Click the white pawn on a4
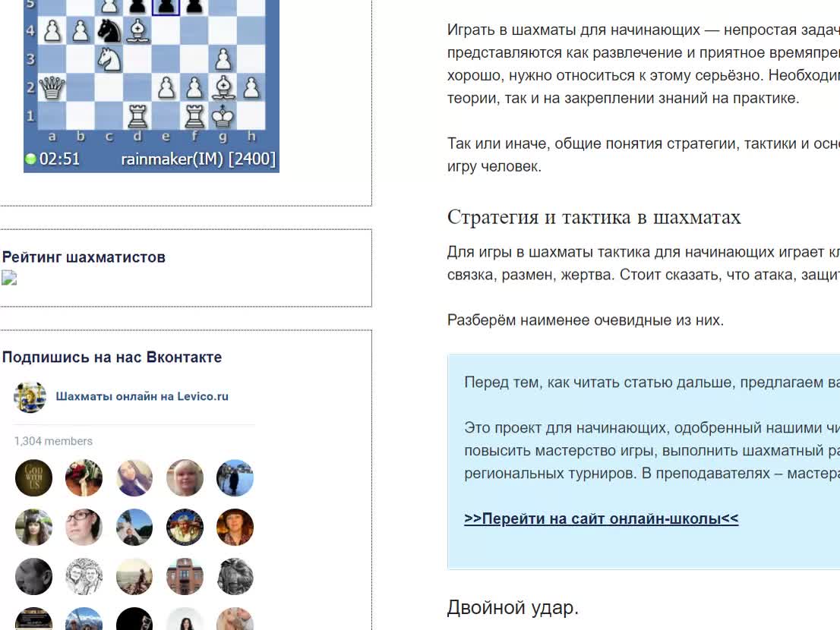The image size is (840, 630). pos(52,31)
